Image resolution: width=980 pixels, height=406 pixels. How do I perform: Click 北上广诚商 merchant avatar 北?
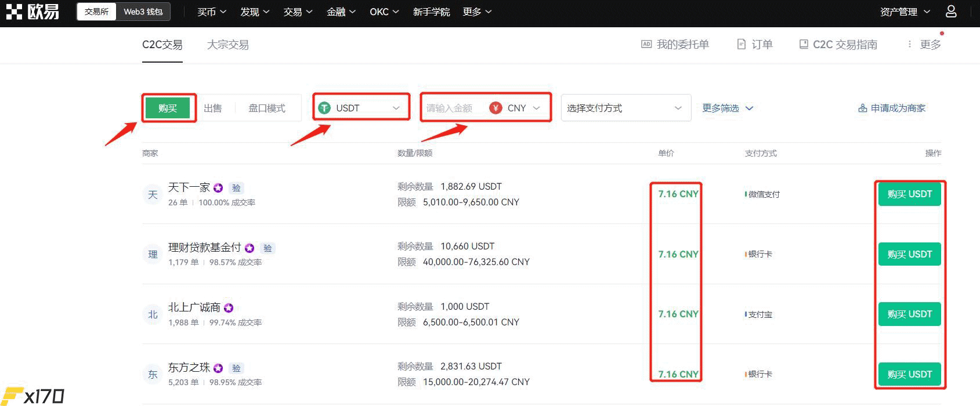pos(152,314)
